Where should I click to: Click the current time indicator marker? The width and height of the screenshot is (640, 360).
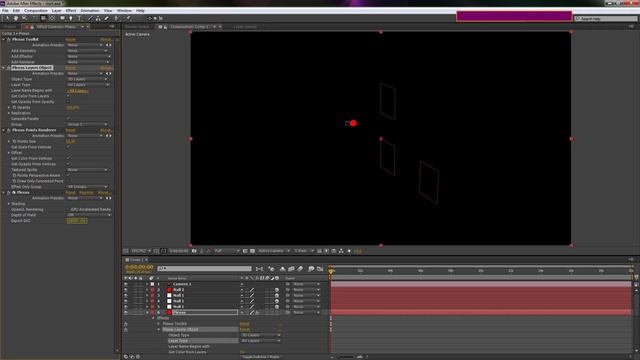click(x=331, y=271)
